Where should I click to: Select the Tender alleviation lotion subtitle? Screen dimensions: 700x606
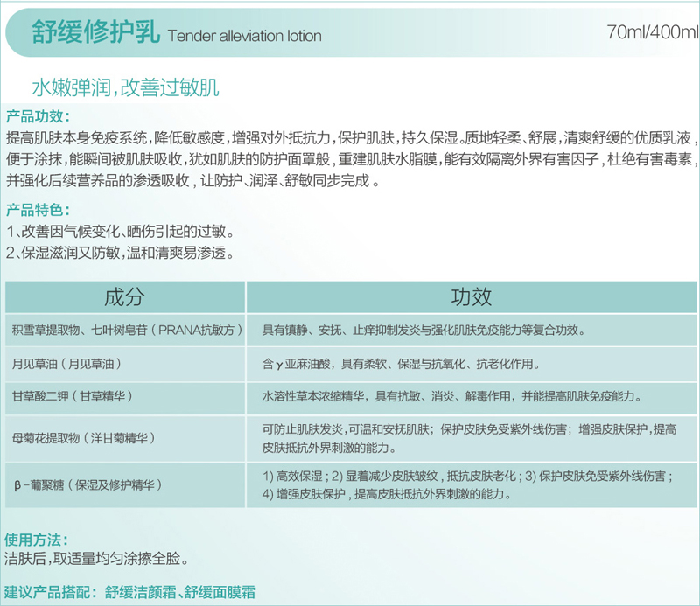pyautogui.click(x=243, y=36)
